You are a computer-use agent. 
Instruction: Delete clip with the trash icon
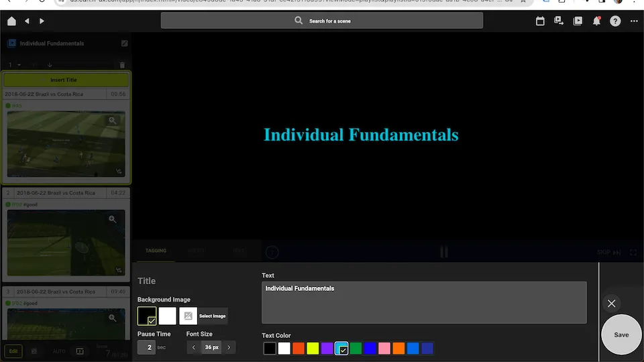click(122, 65)
